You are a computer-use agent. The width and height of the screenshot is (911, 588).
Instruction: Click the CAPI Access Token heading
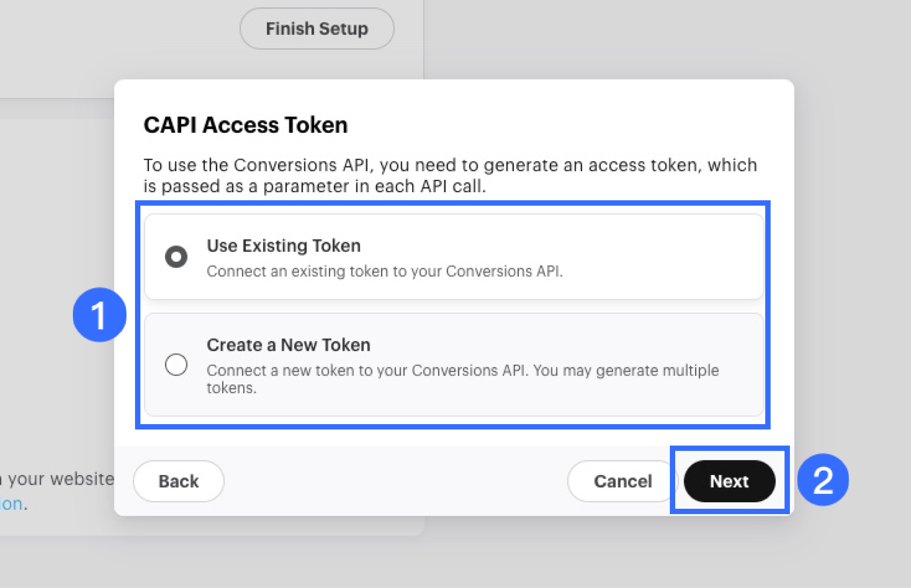(245, 125)
